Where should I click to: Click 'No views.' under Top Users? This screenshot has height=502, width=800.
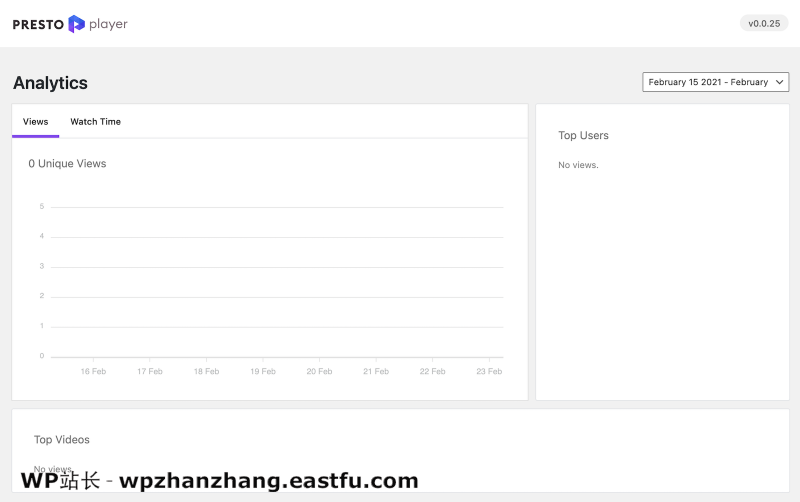coord(578,165)
